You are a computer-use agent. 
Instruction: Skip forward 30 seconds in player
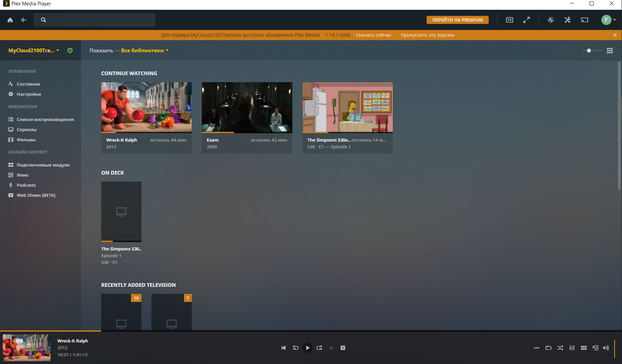(x=319, y=348)
